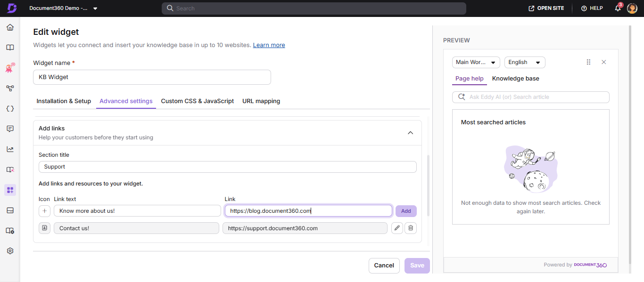Click the Link URL field blog.document360.com

point(308,211)
